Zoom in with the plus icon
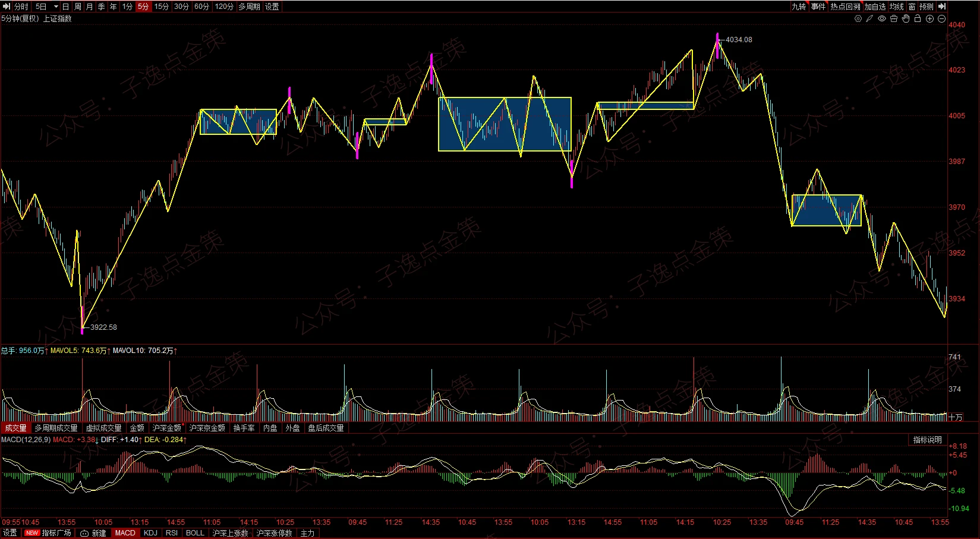Viewport: 980px width, 539px height. pyautogui.click(x=929, y=19)
